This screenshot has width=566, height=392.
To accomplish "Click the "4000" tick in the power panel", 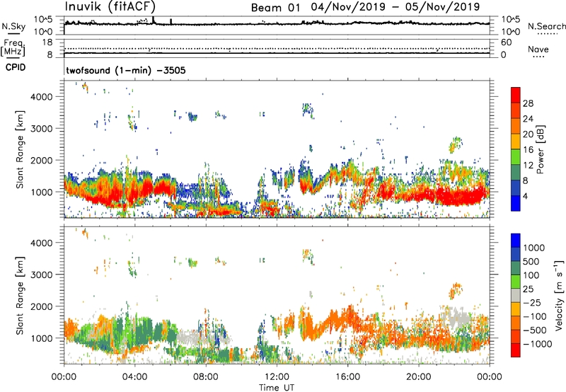I will point(42,97).
